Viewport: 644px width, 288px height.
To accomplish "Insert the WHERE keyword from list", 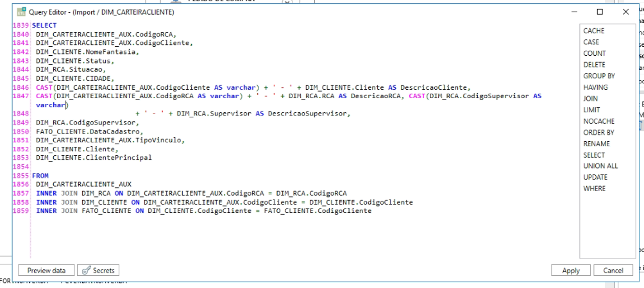I will 595,189.
